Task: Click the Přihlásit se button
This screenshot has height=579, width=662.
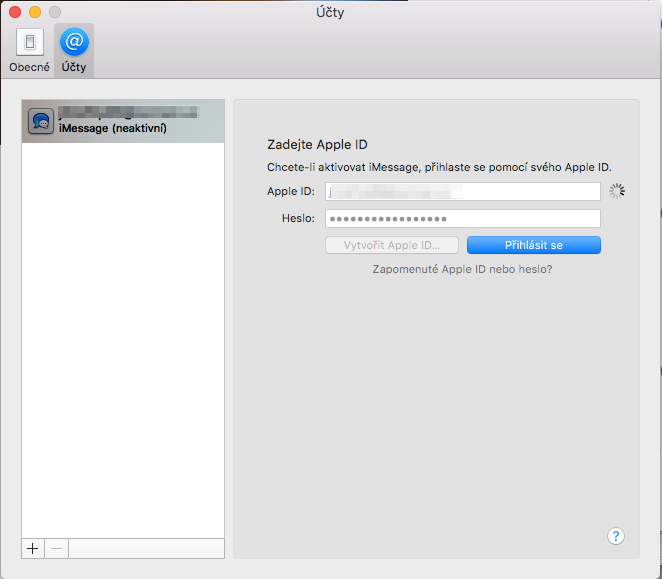Action: (x=534, y=245)
